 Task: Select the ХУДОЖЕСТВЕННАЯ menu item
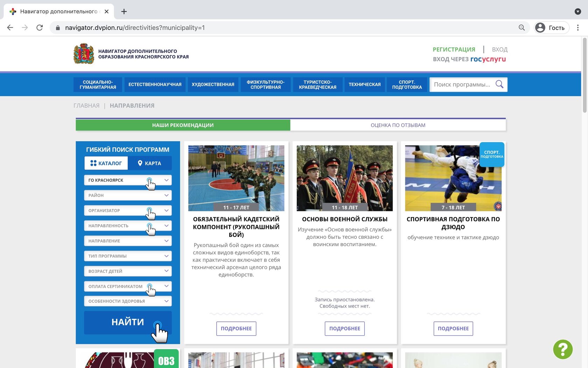213,84
